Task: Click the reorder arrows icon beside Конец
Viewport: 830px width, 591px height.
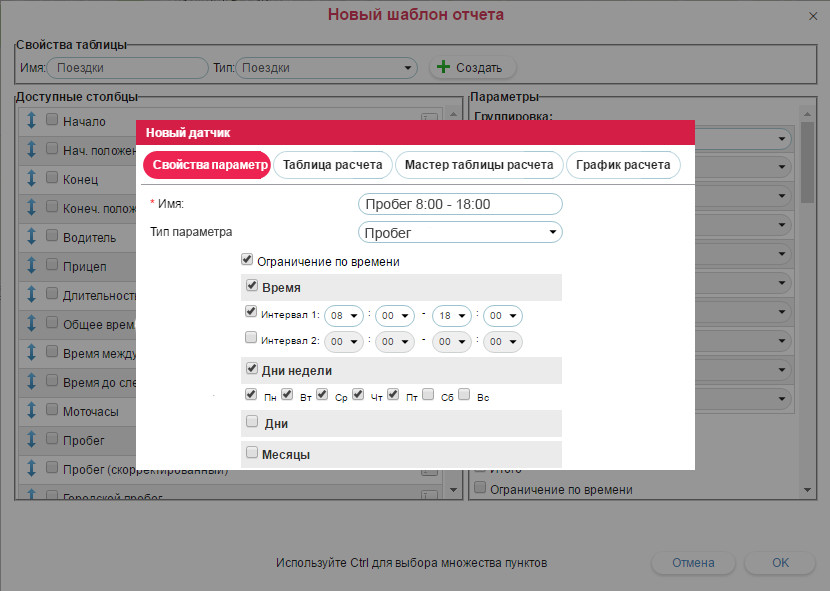Action: click(x=32, y=179)
